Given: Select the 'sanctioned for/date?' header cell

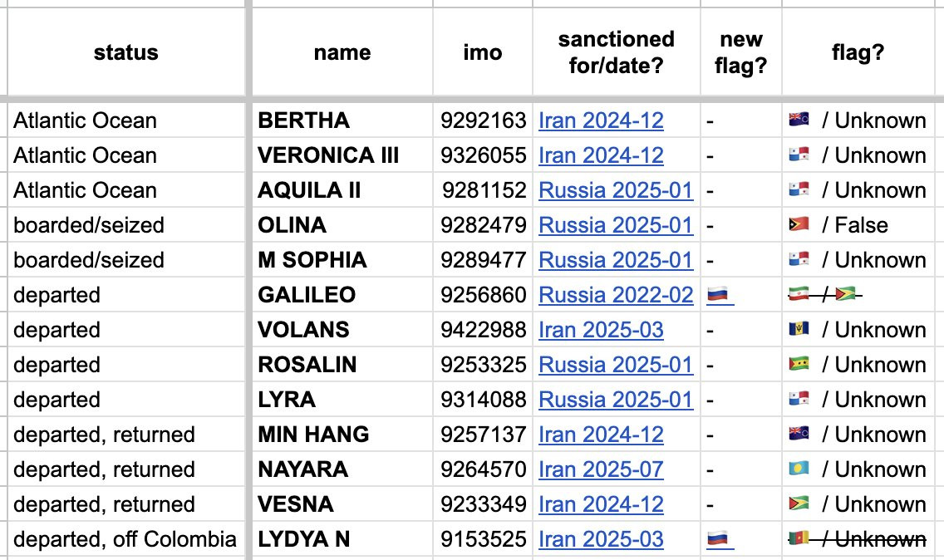Looking at the screenshot, I should click(616, 52).
